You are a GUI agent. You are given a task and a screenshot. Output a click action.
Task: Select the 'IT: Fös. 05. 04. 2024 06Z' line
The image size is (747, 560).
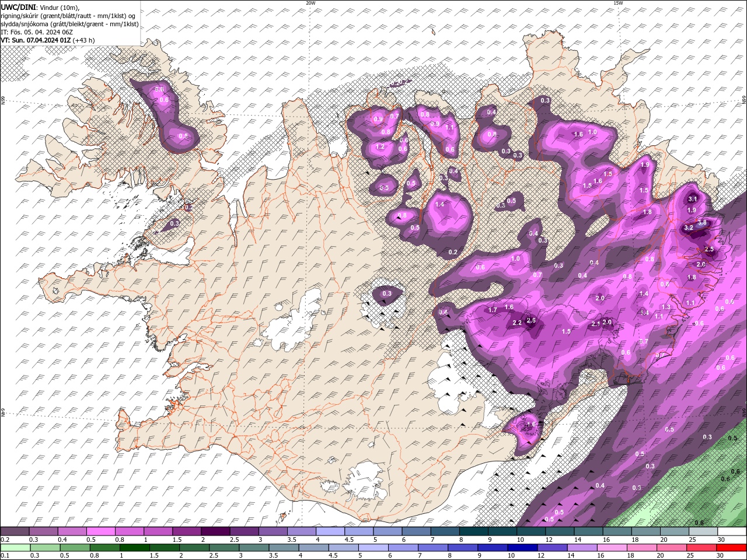(36, 32)
